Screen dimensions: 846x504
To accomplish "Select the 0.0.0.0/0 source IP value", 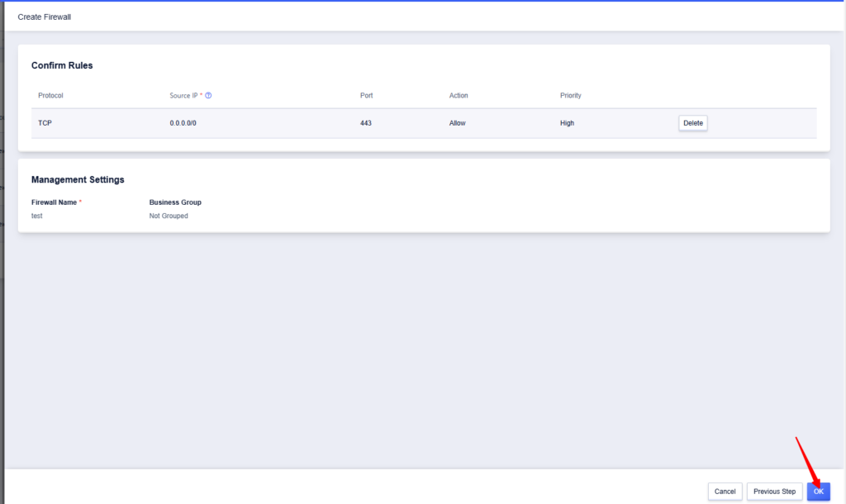I will coord(183,123).
